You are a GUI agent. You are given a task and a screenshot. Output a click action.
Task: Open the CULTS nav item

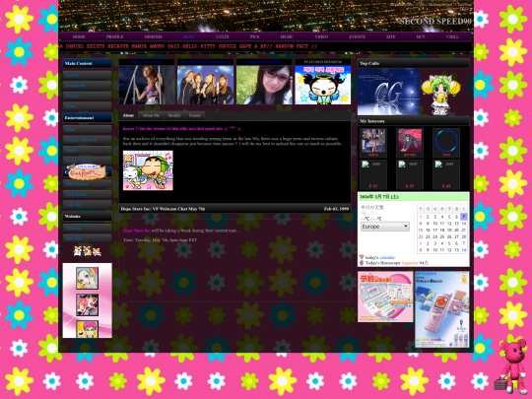[x=223, y=36]
